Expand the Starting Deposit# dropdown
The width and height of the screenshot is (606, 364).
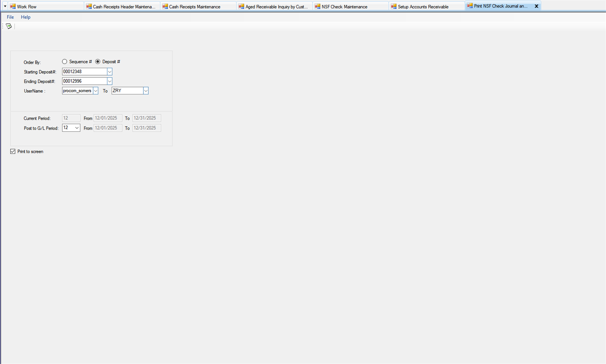pyautogui.click(x=109, y=72)
